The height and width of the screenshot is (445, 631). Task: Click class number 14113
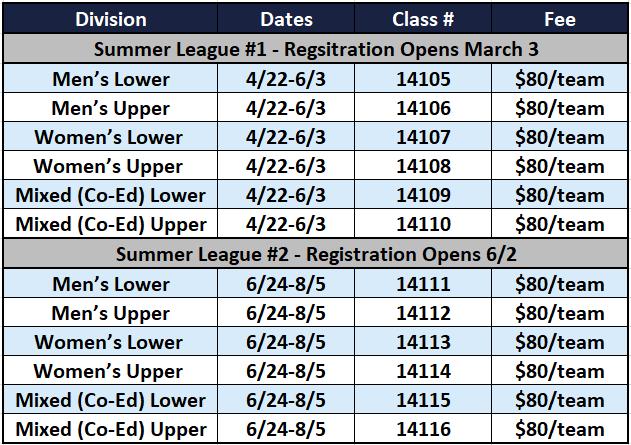coord(423,342)
